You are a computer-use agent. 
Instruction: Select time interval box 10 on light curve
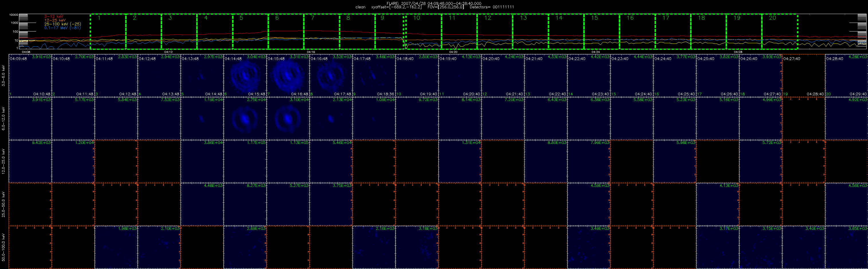point(424,32)
